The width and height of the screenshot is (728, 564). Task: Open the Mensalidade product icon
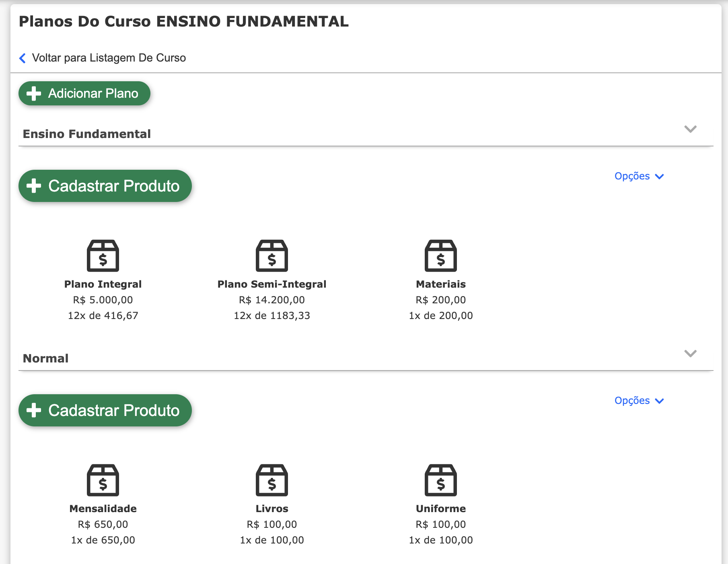[x=103, y=480]
